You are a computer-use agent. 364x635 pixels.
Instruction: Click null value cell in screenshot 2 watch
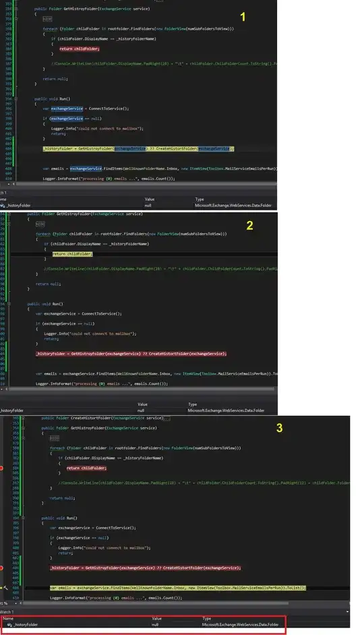tap(141, 411)
